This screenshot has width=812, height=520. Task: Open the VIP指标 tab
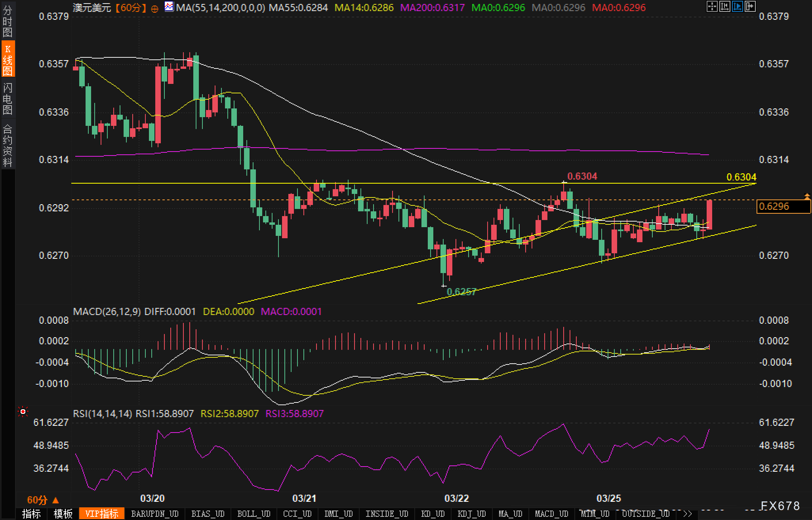click(102, 514)
